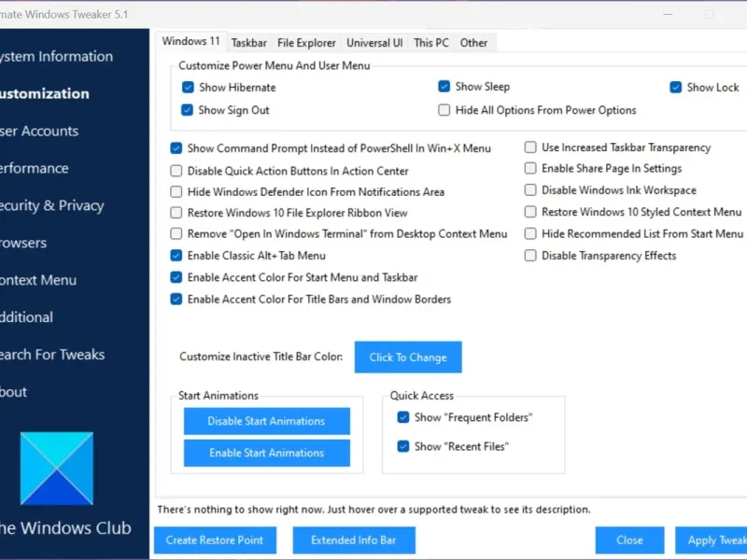Click To Change inactive title bar color

408,357
